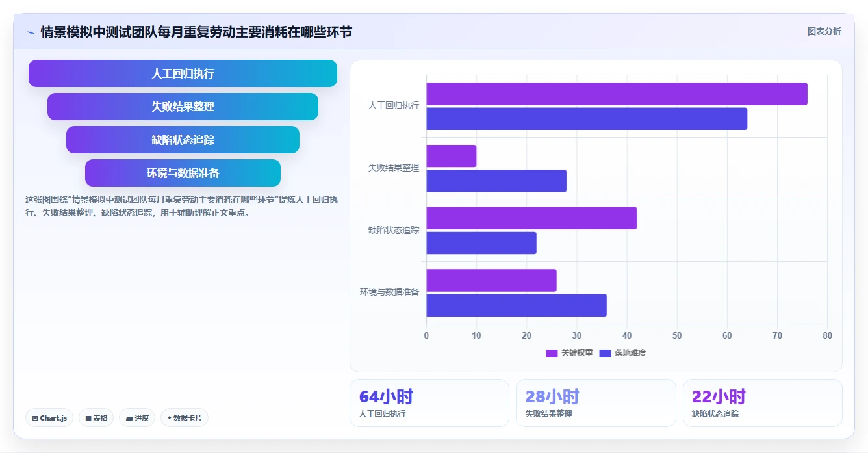Viewport: 868px width, 453px height.
Task: Click the 数据卡片 tag chip
Action: click(185, 418)
